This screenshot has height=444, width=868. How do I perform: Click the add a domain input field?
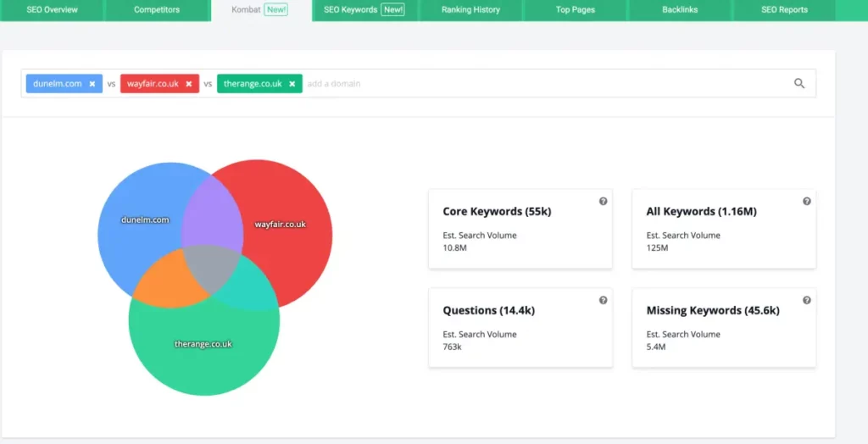tap(545, 84)
